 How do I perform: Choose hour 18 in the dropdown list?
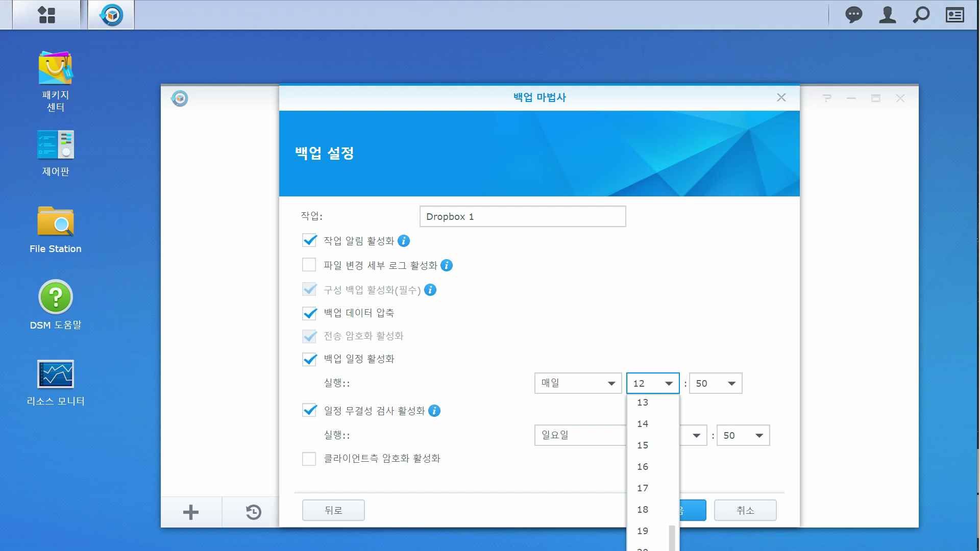643,510
